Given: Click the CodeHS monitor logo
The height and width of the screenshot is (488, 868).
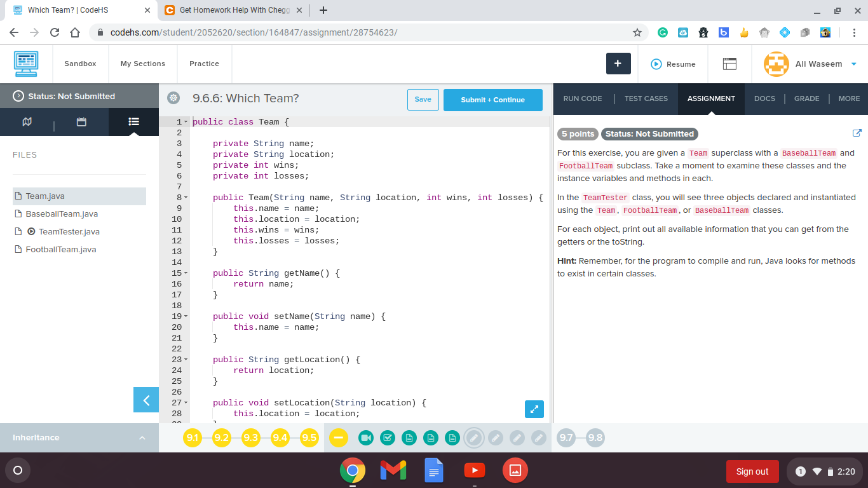Looking at the screenshot, I should 25,64.
